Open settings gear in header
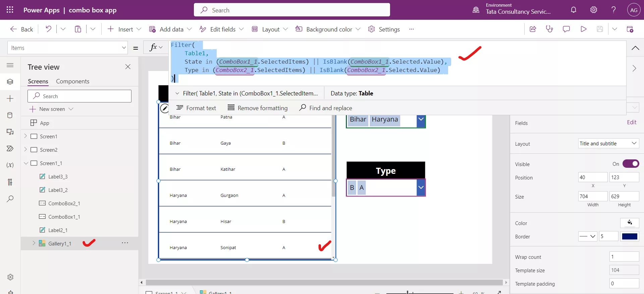Viewport: 644px width, 294px height. [594, 10]
